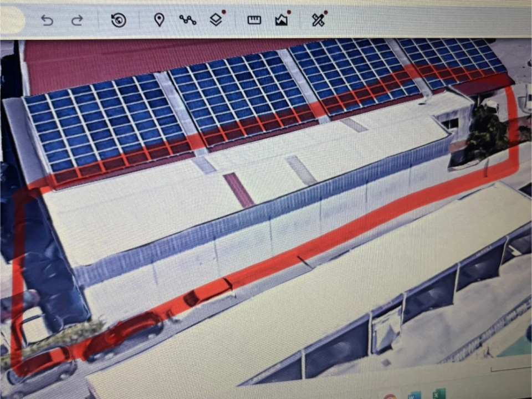The image size is (532, 399).
Task: Select the Draw path or polygon tool
Action: coord(187,21)
